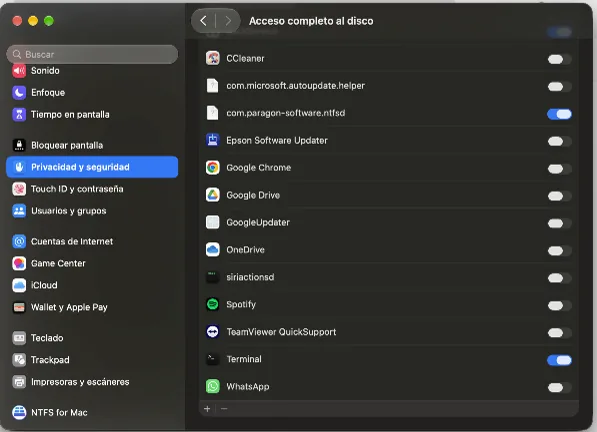The height and width of the screenshot is (432, 597).
Task: Enable full disk access for CCleaner
Action: [x=559, y=59]
